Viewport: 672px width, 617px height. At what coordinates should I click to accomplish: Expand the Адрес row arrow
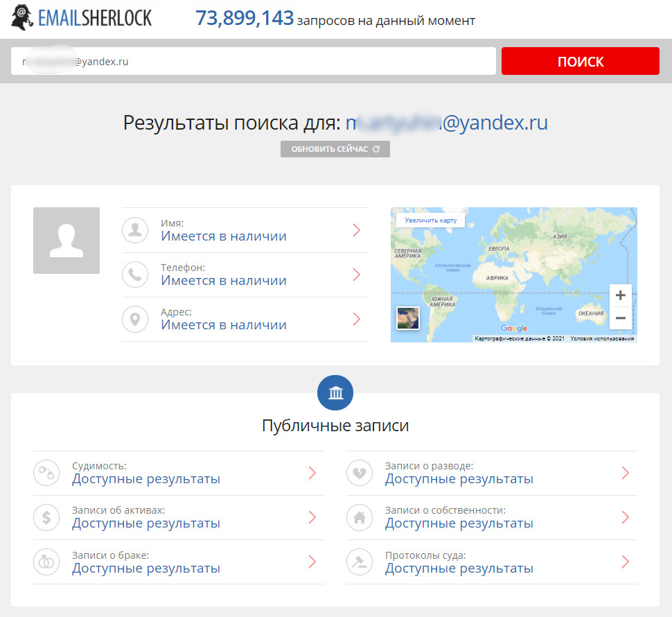point(357,319)
